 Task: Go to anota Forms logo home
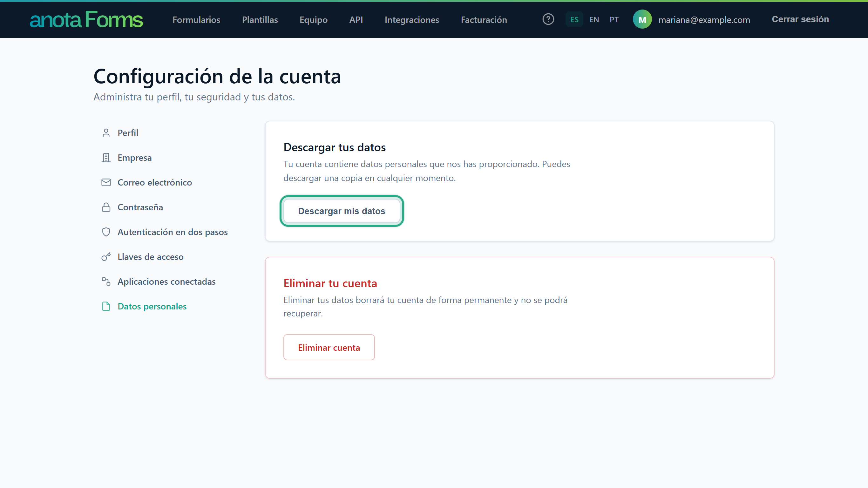86,19
